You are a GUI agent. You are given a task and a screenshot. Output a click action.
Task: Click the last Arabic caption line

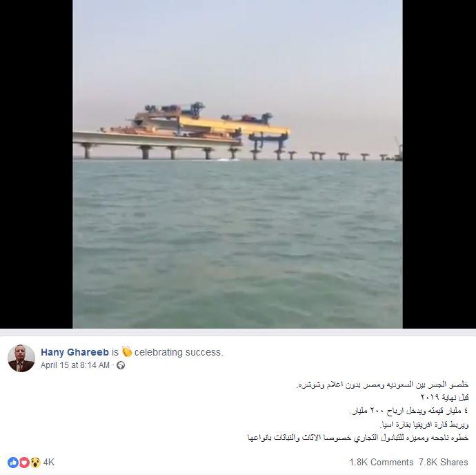click(x=358, y=438)
